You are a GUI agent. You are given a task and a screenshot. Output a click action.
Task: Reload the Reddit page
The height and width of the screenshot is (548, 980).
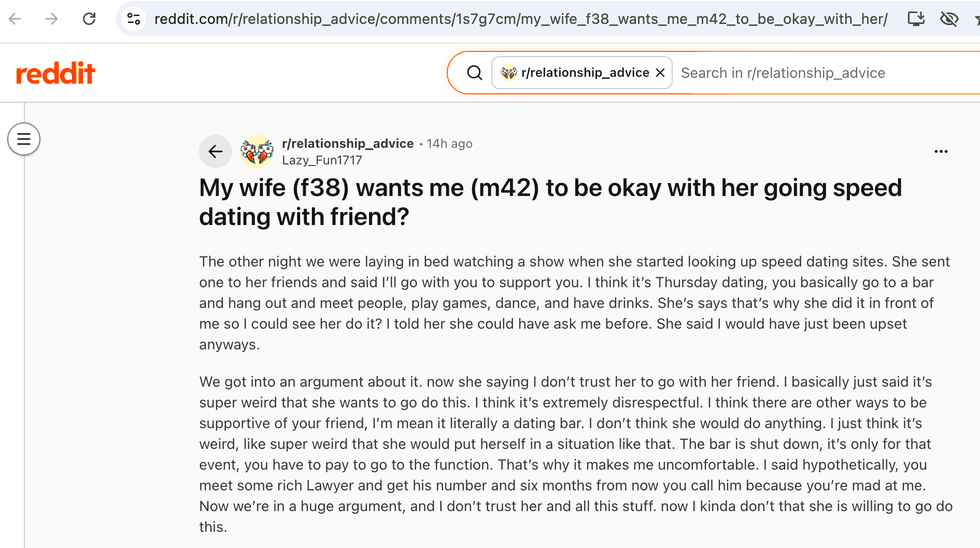click(89, 19)
